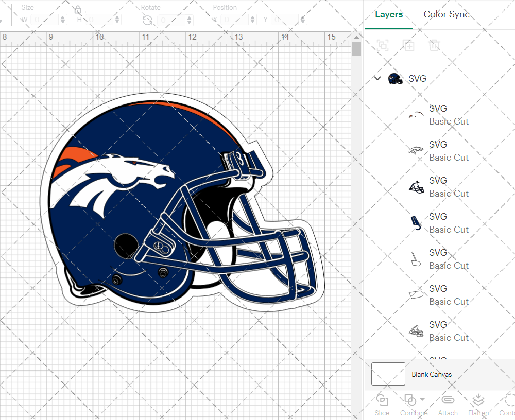This screenshot has height=420, width=515.
Task: Click the Rotate icon in toolbar
Action: [x=148, y=20]
